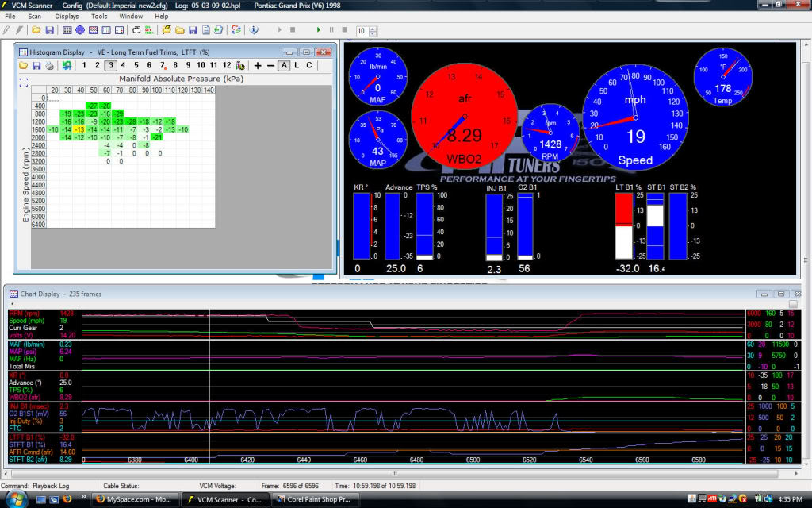The width and height of the screenshot is (812, 508).
Task: Open the Window menu
Action: tap(131, 17)
